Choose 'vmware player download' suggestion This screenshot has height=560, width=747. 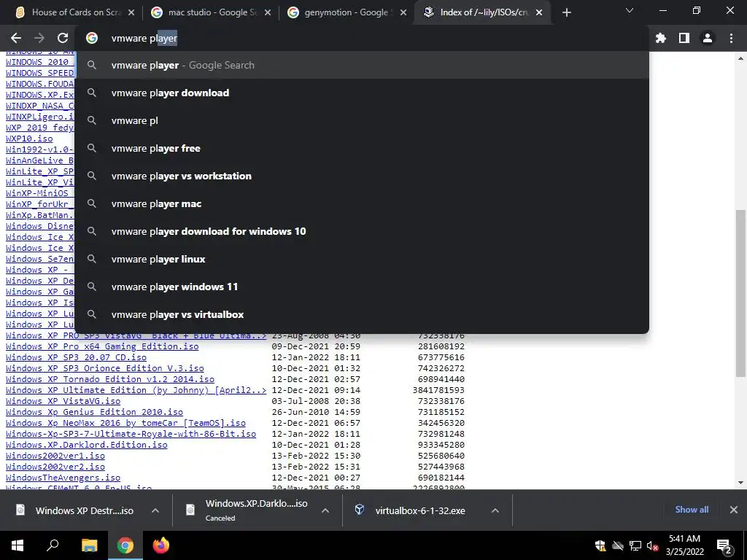(362, 93)
